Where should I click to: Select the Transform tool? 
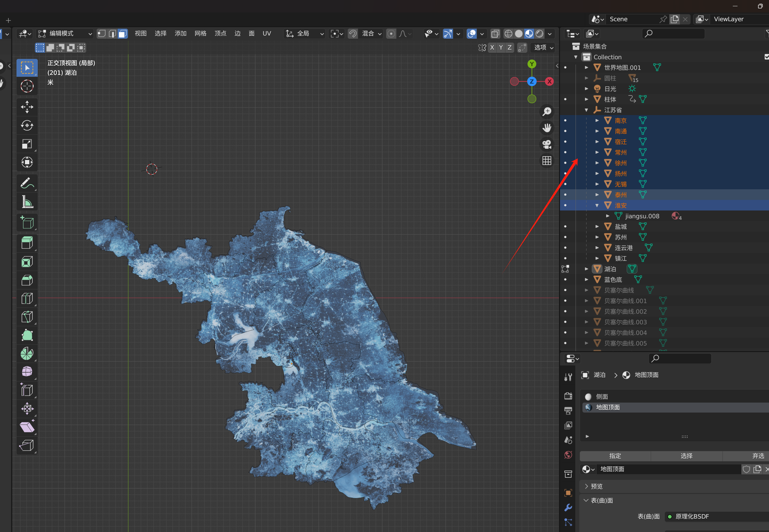[x=27, y=162]
